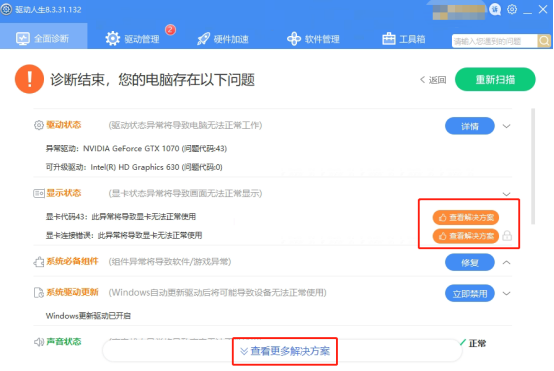Click the 正常 status label

[477, 343]
